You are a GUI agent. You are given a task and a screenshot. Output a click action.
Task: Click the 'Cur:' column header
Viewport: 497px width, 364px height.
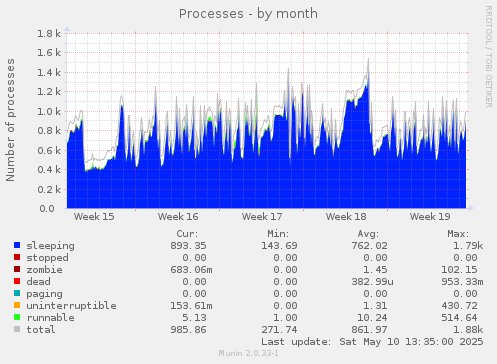(187, 234)
